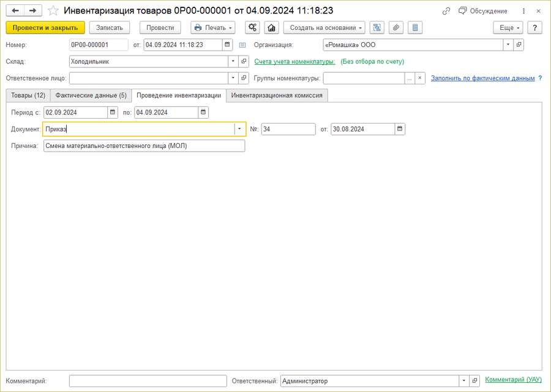Click the Группы номенклатуры selection ellipsis button

[x=410, y=78]
